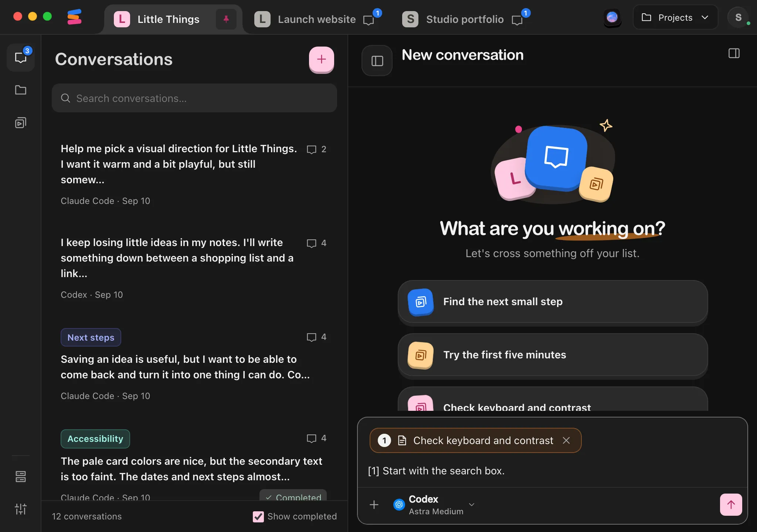Viewport: 757px width, 532px height.
Task: Open the server stack icon in left sidebar
Action: pyautogui.click(x=21, y=477)
